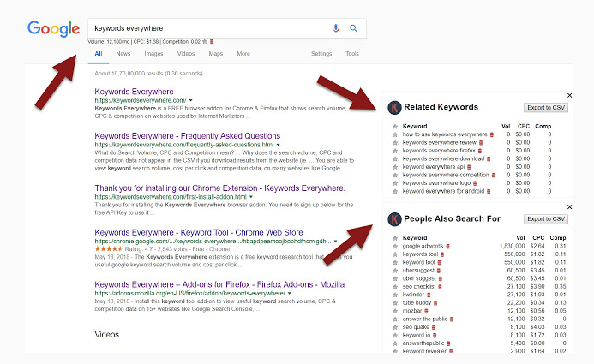This screenshot has width=594, height=364.
Task: Switch to the Videos tab
Action: [186, 54]
